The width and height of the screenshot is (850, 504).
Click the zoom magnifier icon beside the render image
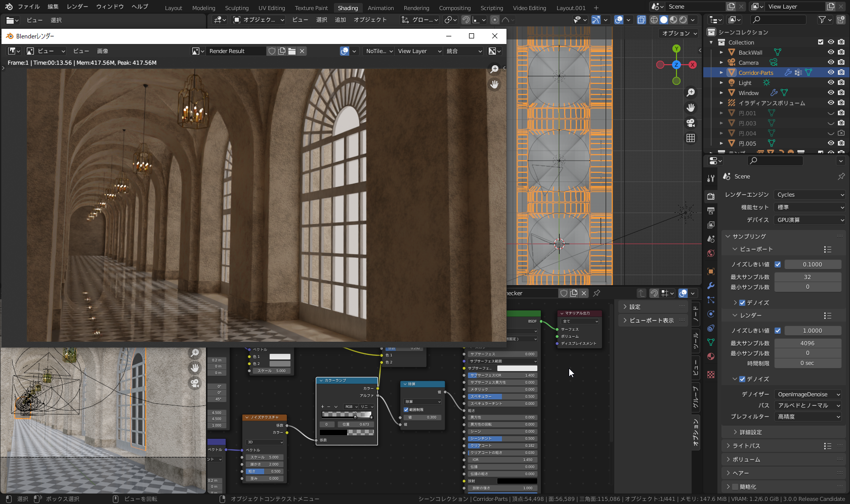pos(494,69)
